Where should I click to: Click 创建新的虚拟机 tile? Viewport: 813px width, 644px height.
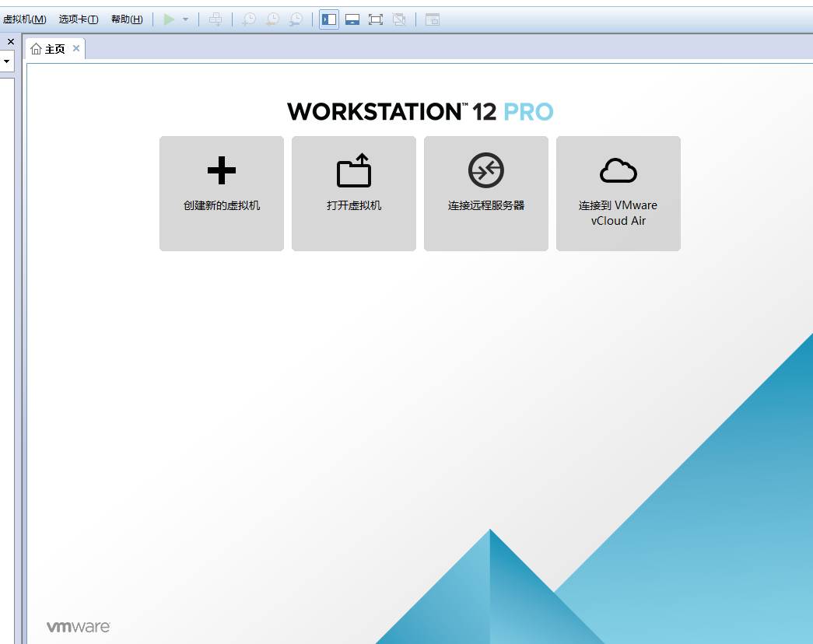pos(222,194)
